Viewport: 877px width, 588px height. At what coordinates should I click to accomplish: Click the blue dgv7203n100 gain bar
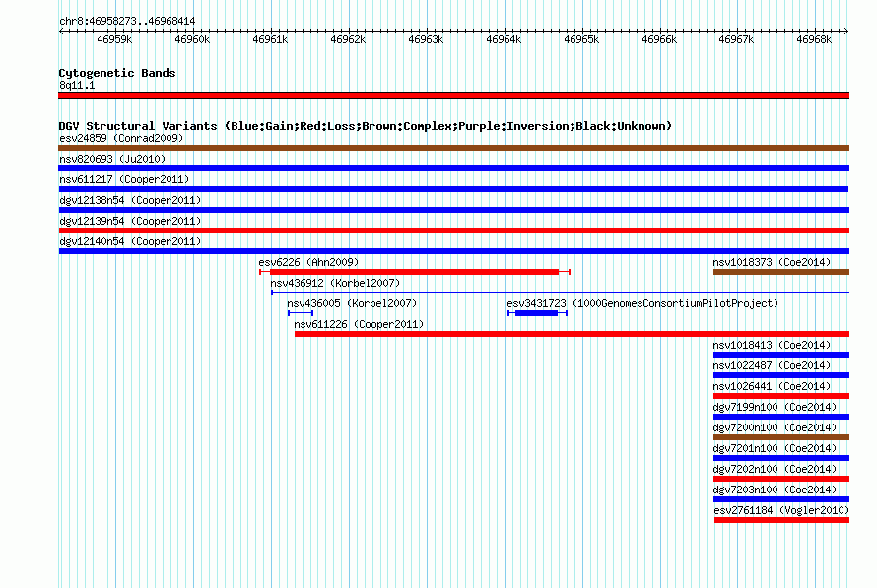point(781,499)
